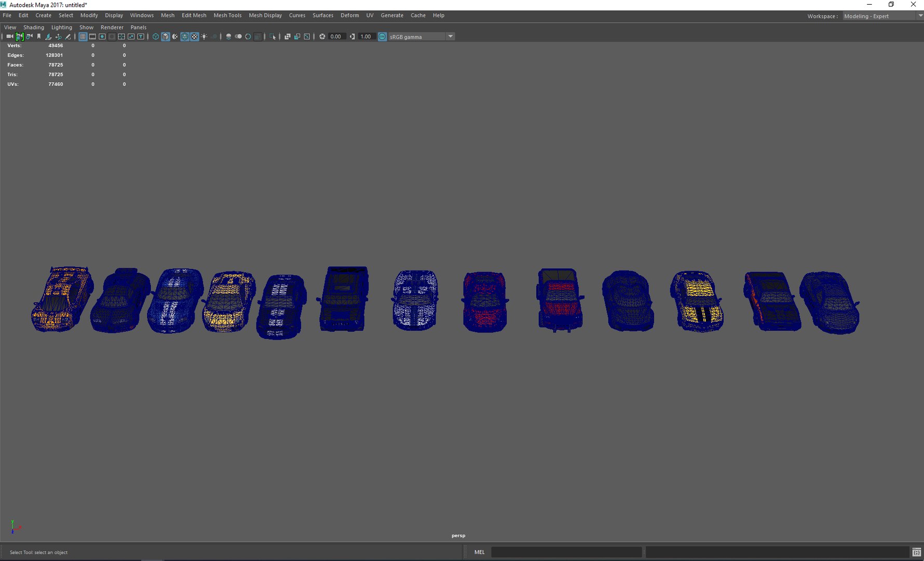Toggle Wireframe on Shaded display
924x561 pixels.
(185, 36)
